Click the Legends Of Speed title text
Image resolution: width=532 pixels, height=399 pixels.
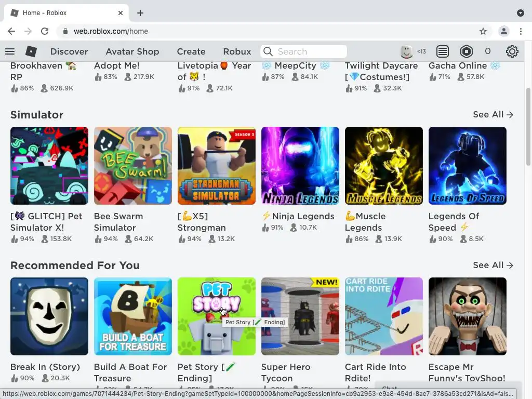click(454, 222)
